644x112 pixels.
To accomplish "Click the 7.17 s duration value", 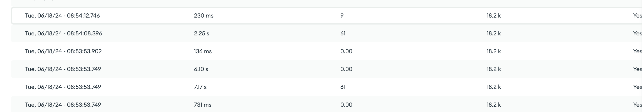I will [200, 87].
